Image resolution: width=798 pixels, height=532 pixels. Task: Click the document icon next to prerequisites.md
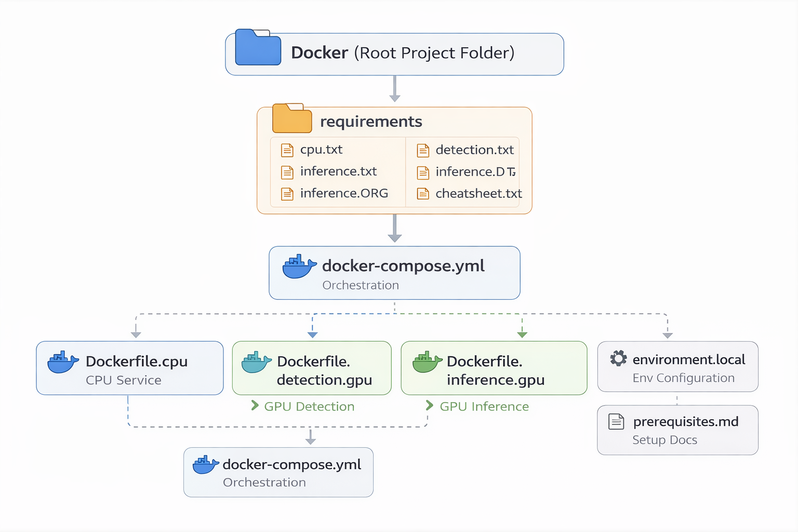(x=616, y=421)
